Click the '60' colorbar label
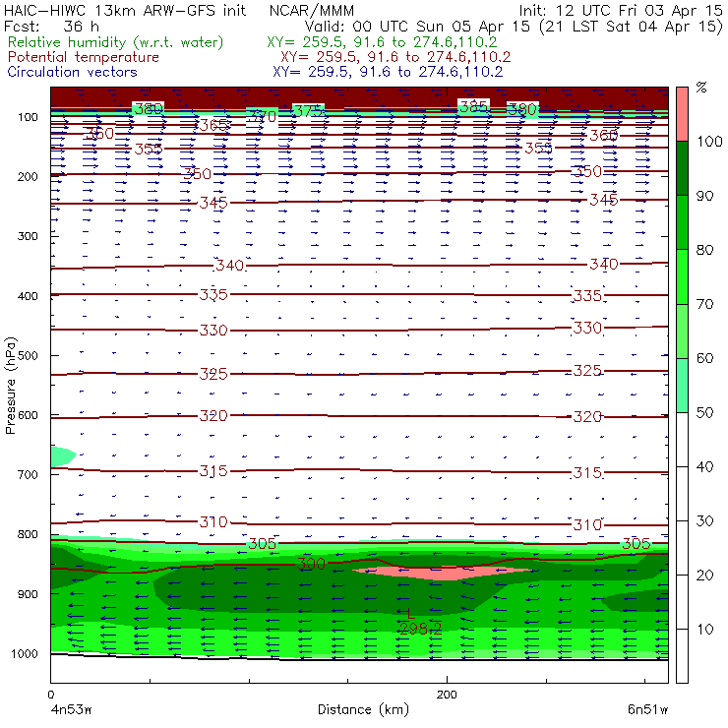 (x=704, y=358)
